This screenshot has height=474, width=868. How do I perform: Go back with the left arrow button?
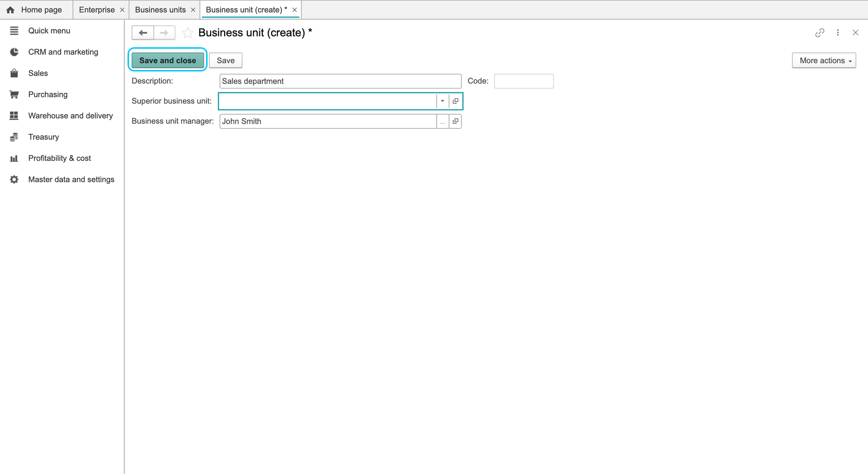tap(142, 33)
